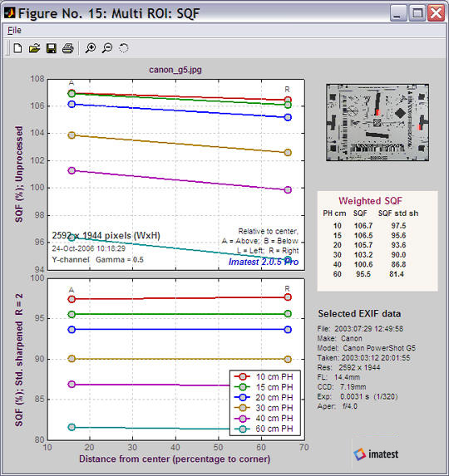Click the Weighted SQF heading
The height and width of the screenshot is (476, 449).
click(370, 201)
